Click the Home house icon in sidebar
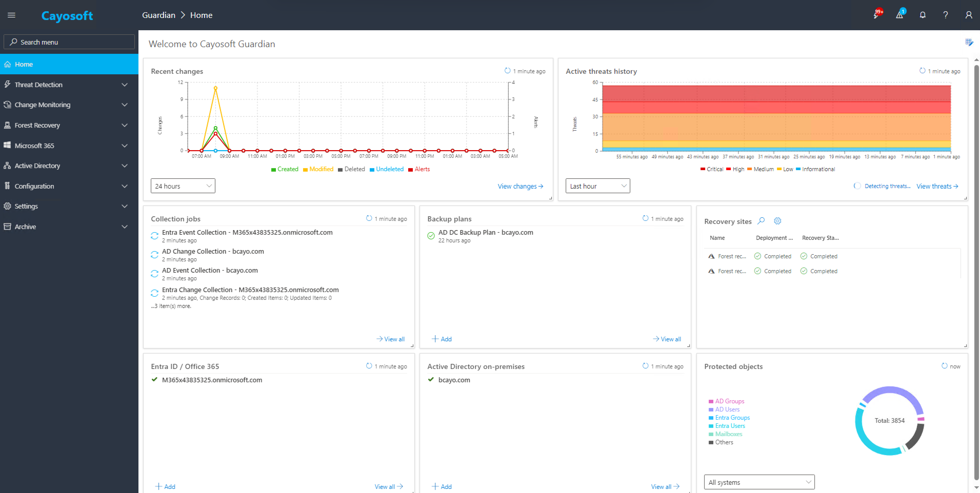This screenshot has width=980, height=493. point(7,64)
